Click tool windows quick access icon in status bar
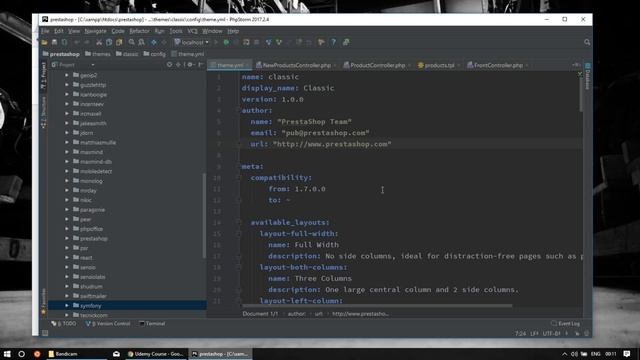This screenshot has width=640, height=360. [x=45, y=333]
